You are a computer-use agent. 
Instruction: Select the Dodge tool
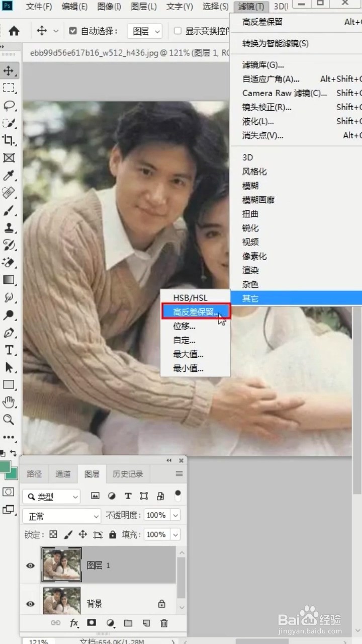tap(9, 315)
